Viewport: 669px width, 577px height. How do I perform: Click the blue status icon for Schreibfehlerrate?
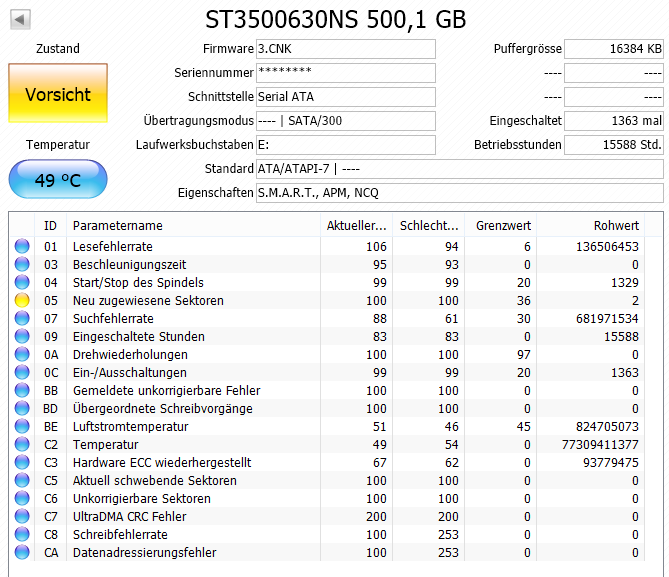22,534
